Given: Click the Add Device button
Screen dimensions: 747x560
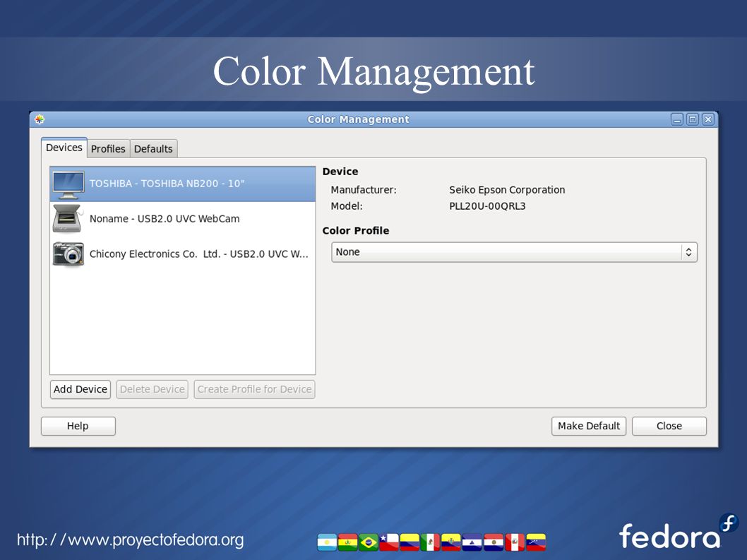Looking at the screenshot, I should [x=80, y=389].
